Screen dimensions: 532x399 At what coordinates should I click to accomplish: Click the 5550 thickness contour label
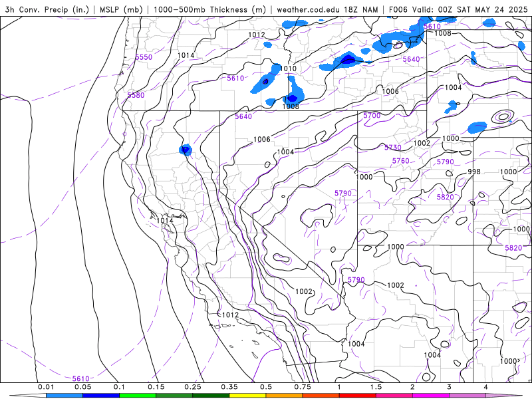pos(144,57)
